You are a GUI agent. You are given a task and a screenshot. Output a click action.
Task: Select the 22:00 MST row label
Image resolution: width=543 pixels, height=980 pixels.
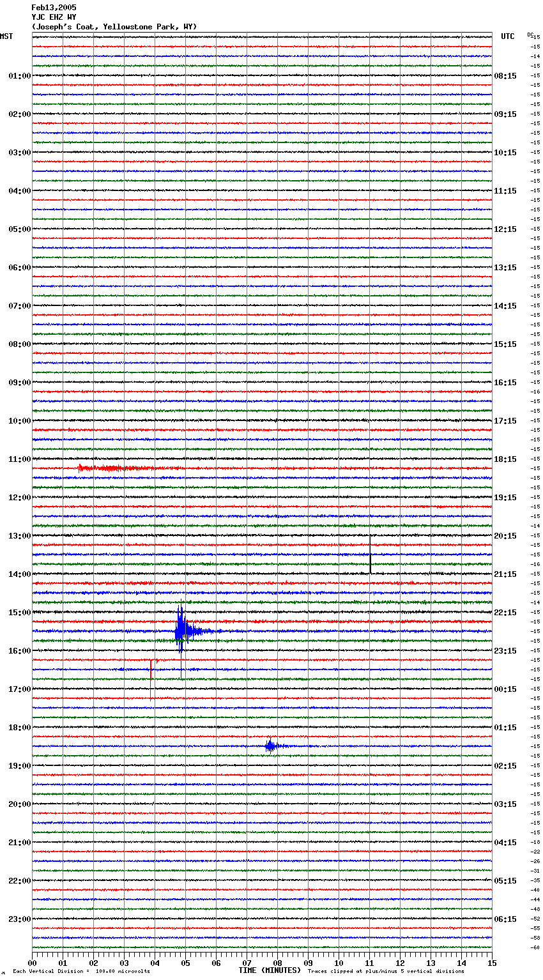coord(19,881)
